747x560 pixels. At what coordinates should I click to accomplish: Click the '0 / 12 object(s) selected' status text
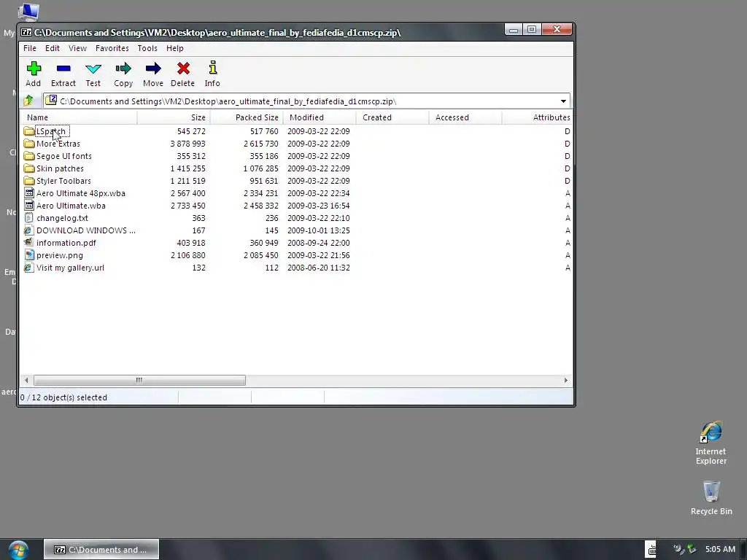coord(63,397)
